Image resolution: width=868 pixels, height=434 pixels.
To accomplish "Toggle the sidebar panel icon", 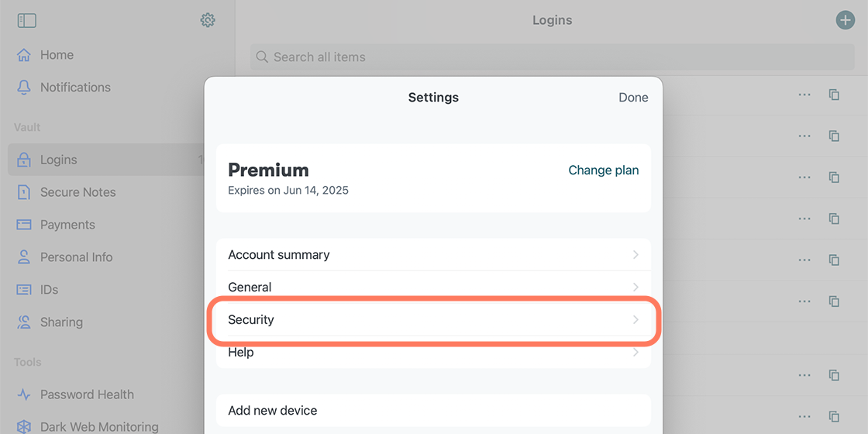I will [x=26, y=20].
